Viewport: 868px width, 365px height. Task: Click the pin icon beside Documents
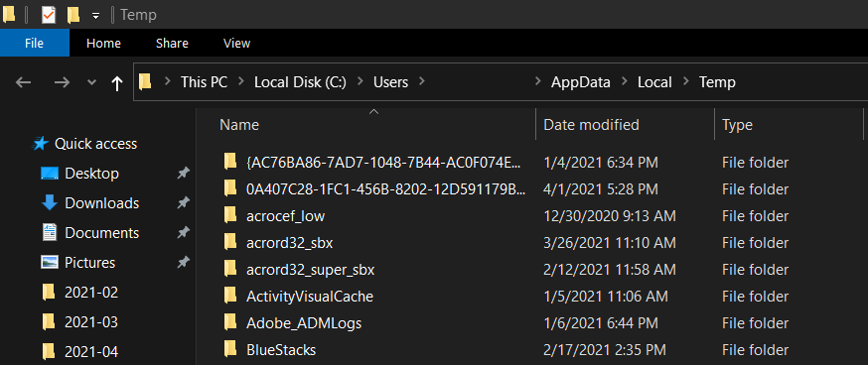tap(183, 233)
